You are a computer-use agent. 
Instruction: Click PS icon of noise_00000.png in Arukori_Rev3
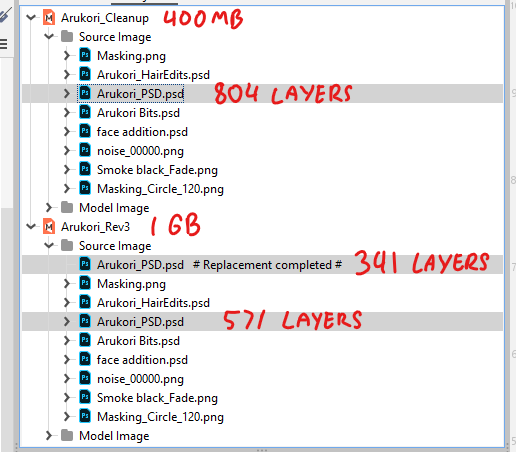[85, 378]
